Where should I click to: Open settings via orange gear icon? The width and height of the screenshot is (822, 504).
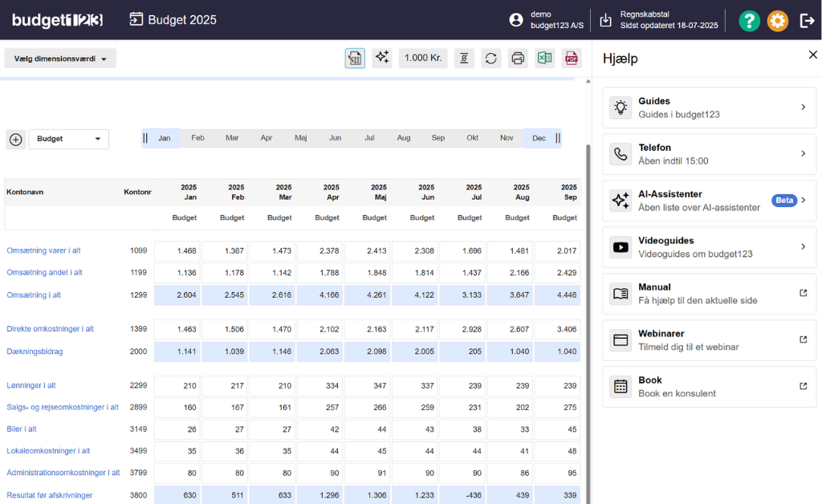click(777, 20)
